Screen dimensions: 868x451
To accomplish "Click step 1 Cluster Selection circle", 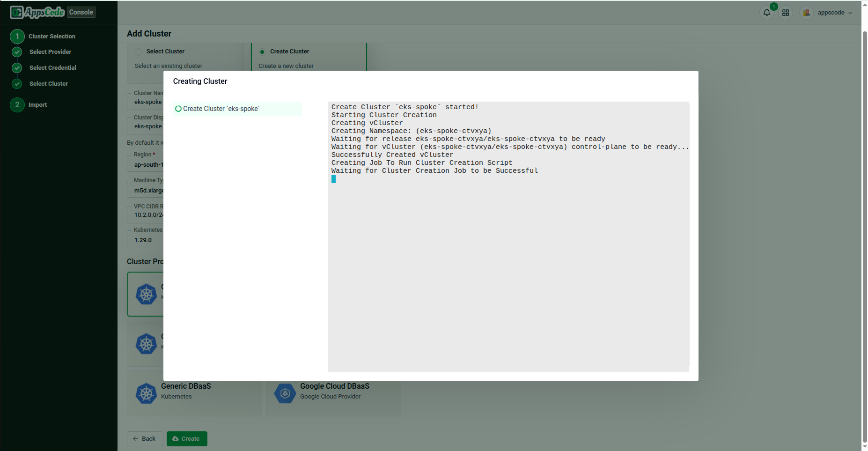I will 17,36.
